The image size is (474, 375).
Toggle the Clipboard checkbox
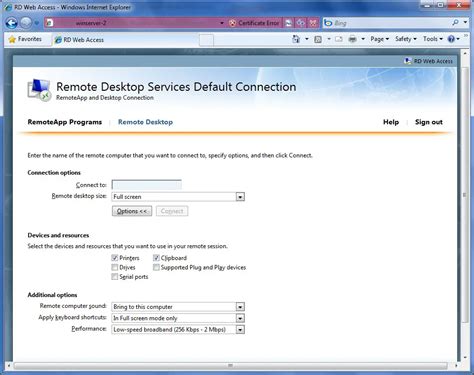tap(156, 258)
